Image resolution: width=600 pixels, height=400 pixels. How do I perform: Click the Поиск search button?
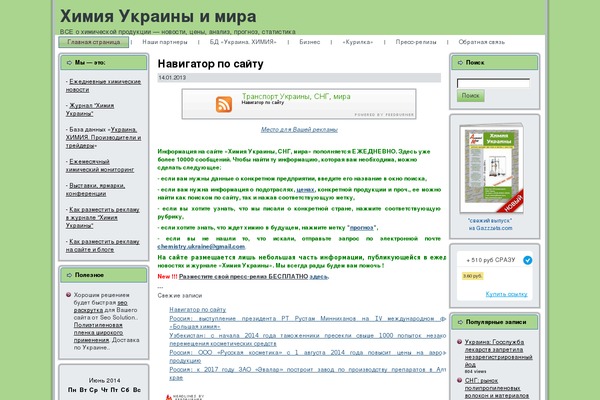(470, 96)
